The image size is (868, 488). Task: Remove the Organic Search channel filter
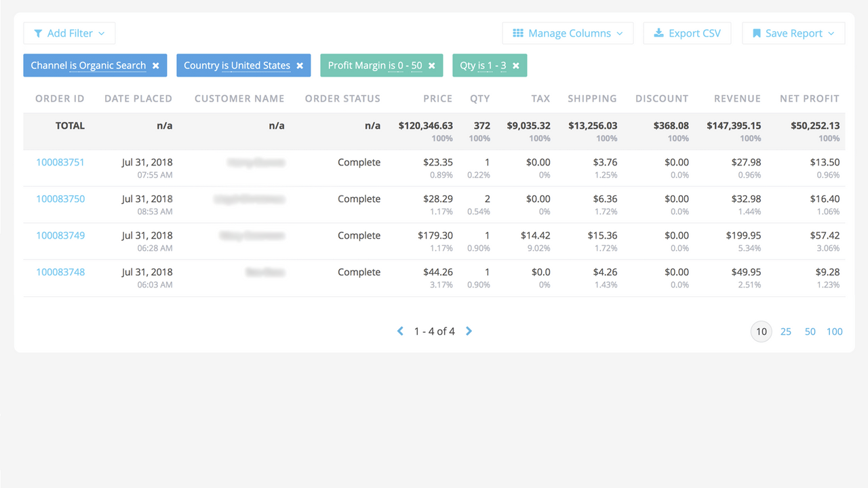(x=156, y=65)
